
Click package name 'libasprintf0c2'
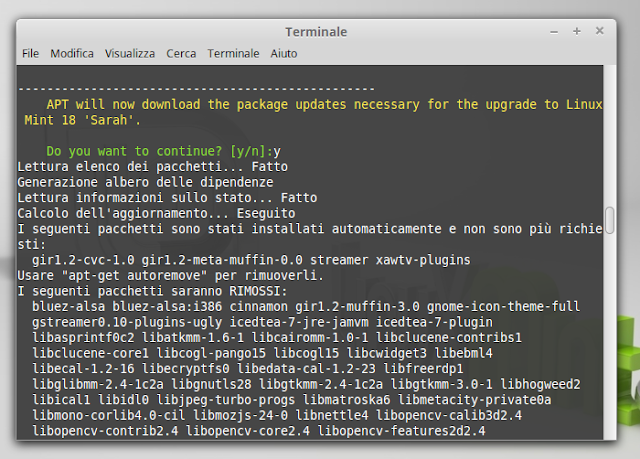coord(83,338)
